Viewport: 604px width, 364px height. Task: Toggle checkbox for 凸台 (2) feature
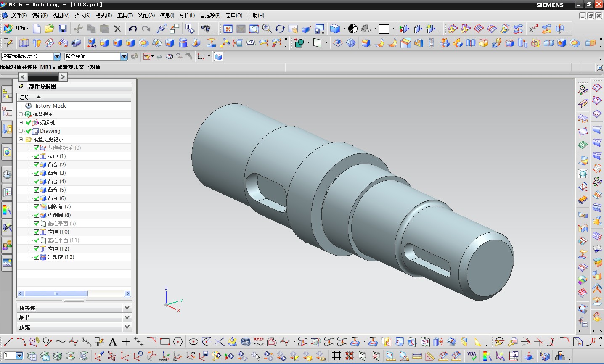pyautogui.click(x=37, y=165)
